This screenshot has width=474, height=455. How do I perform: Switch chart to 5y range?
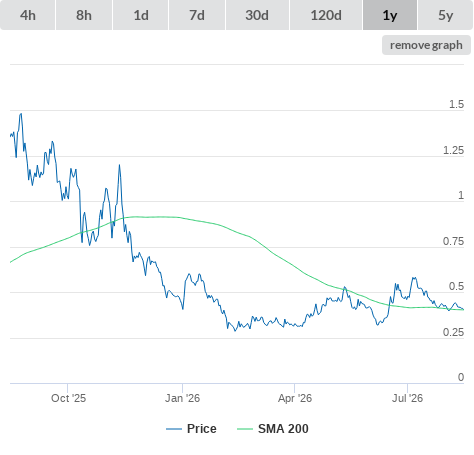[x=445, y=15]
